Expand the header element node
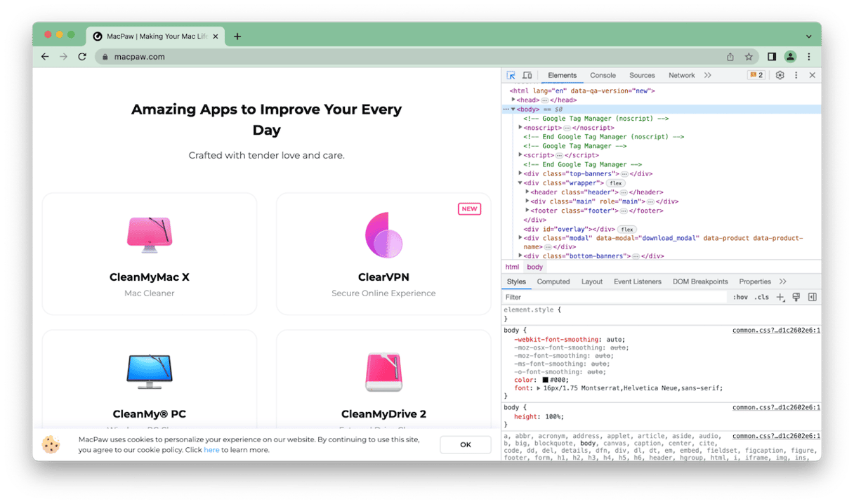Viewport: 854px width, 504px height. point(527,192)
